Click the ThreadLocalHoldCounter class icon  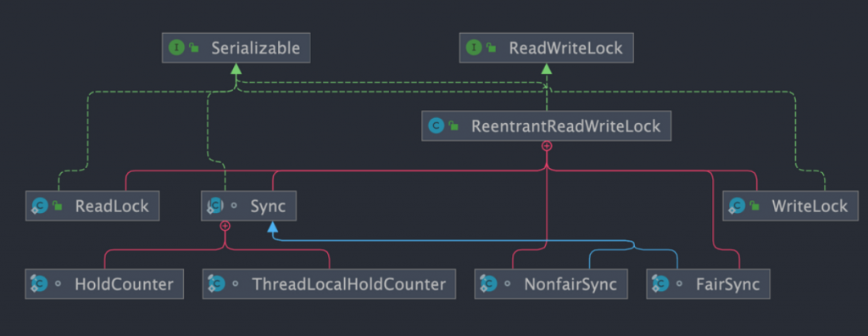point(216,284)
